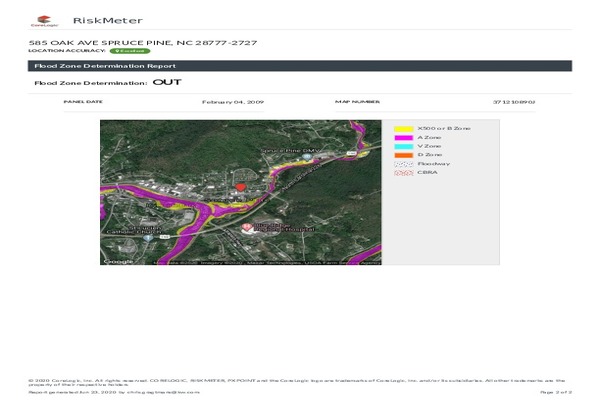Click the red location pin on map
Image resolution: width=600 pixels, height=400 pixels.
[x=240, y=187]
